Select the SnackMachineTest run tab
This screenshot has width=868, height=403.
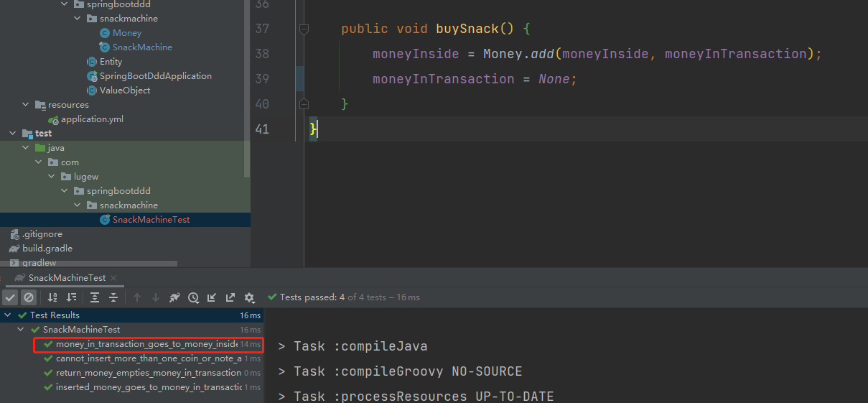tap(67, 278)
